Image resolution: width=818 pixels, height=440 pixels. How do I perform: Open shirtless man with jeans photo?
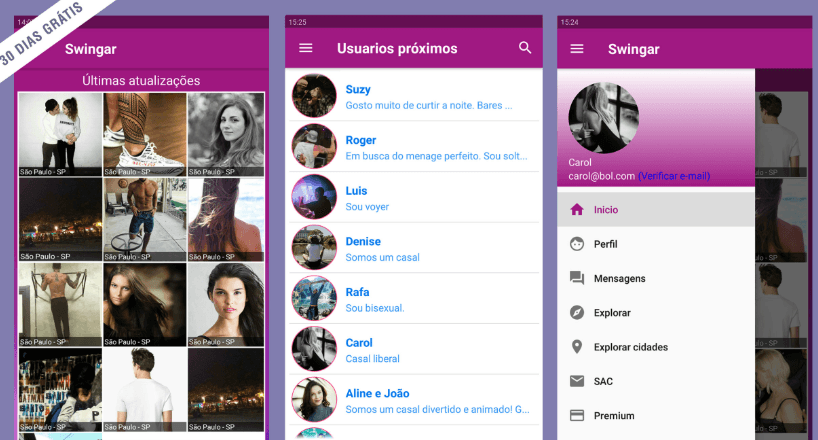click(x=145, y=219)
